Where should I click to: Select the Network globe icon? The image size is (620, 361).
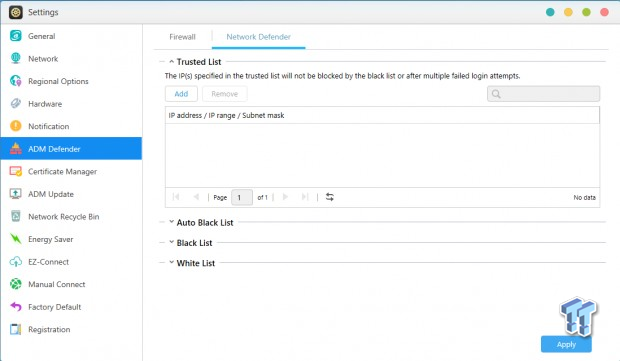[x=16, y=59]
